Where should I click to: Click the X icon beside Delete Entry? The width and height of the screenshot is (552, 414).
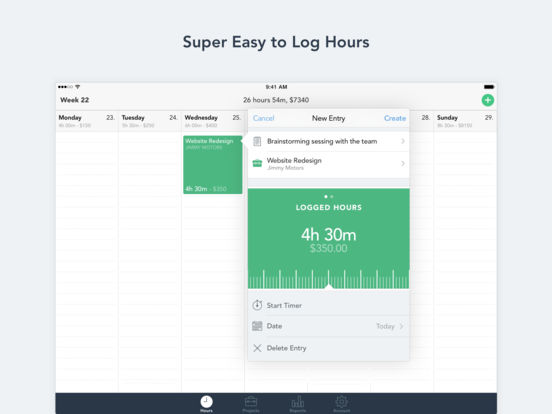point(257,348)
